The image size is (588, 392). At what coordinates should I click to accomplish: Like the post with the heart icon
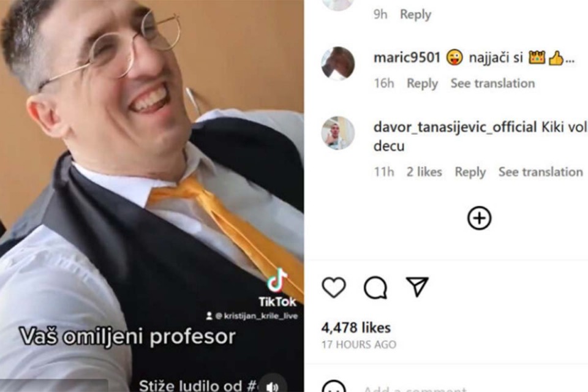pos(334,287)
